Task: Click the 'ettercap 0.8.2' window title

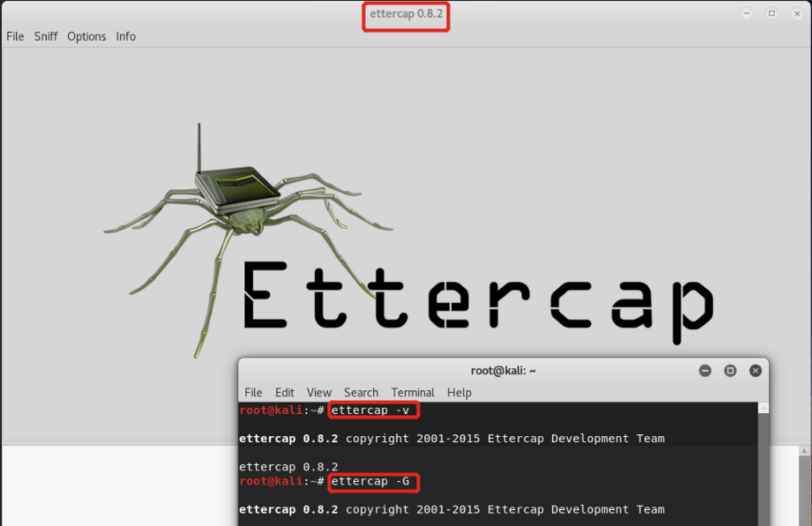Action: 406,13
